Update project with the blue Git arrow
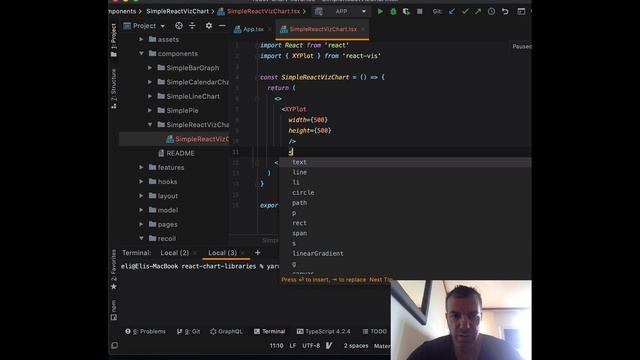This screenshot has width=640, height=360. (x=452, y=11)
